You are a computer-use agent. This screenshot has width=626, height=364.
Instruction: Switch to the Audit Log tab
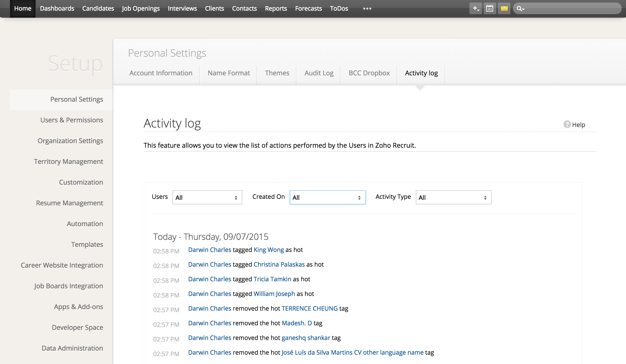[x=319, y=73]
